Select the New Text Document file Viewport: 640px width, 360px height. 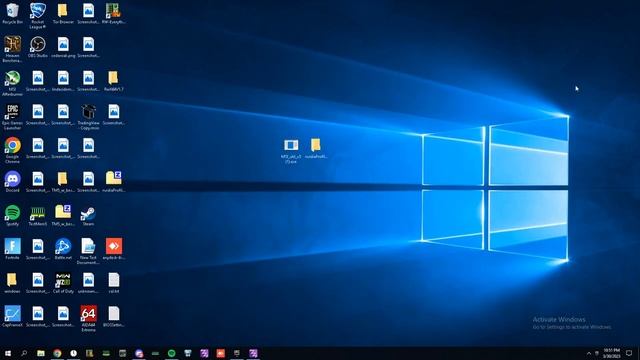(88, 252)
